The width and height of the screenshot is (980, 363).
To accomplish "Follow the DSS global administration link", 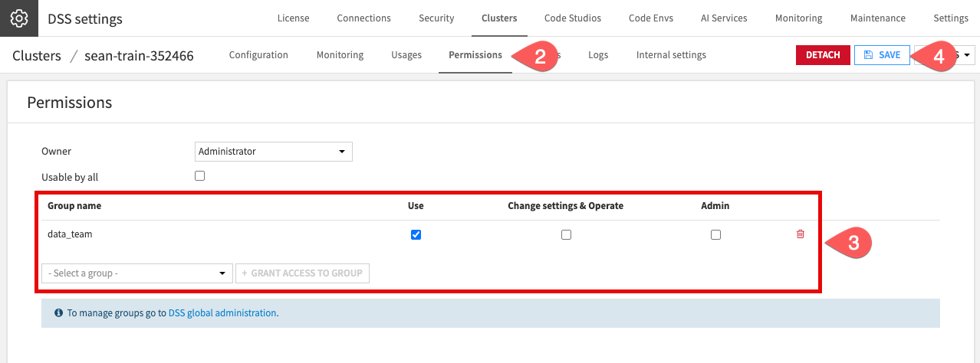I will coord(222,313).
